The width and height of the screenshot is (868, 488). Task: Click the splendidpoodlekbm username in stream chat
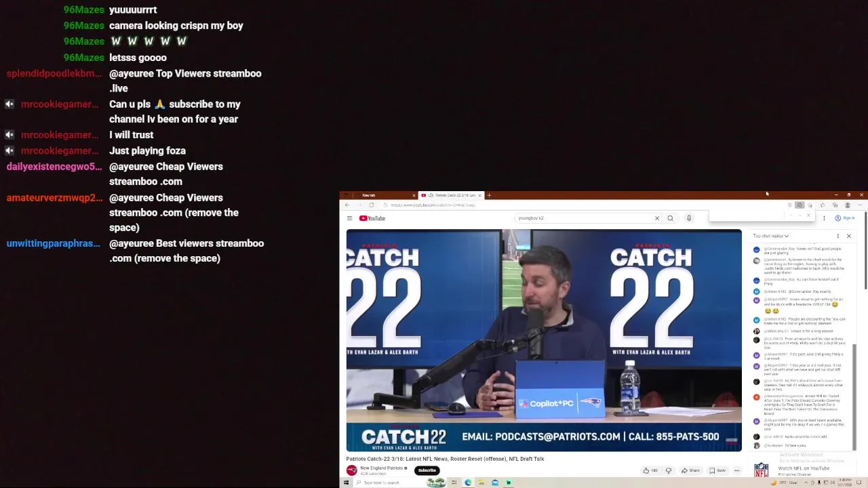point(54,73)
